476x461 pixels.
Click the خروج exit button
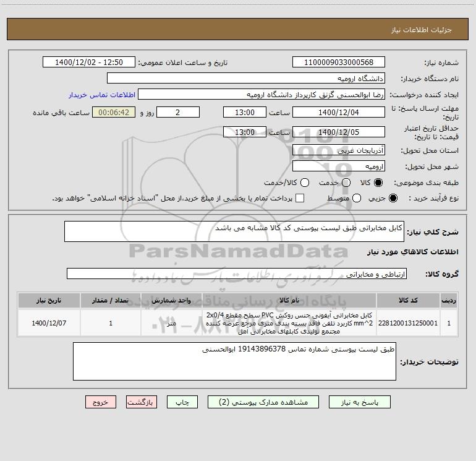click(101, 402)
